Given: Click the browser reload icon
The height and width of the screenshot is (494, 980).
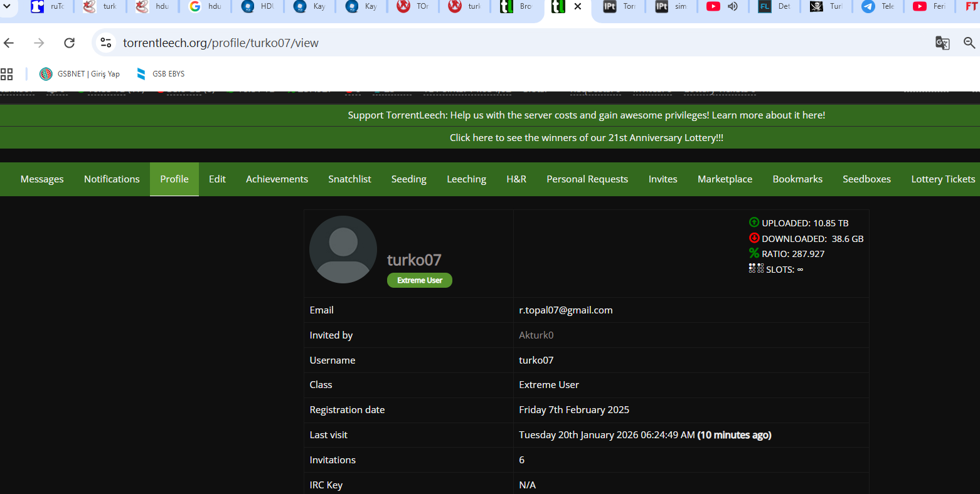Looking at the screenshot, I should (70, 43).
